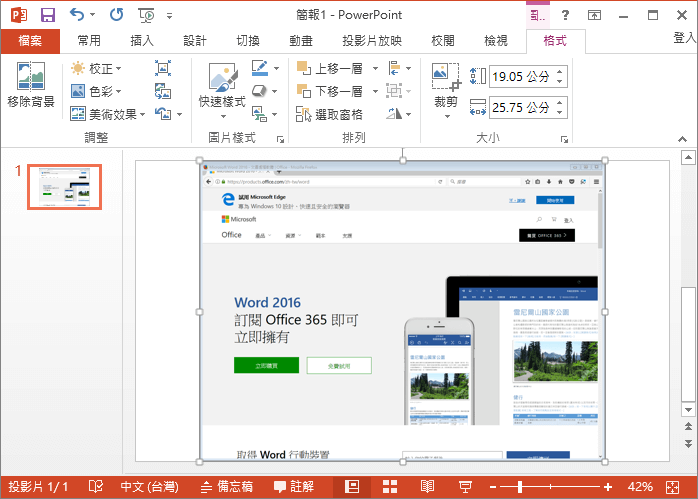Click the zoom slider handle

[x=519, y=487]
